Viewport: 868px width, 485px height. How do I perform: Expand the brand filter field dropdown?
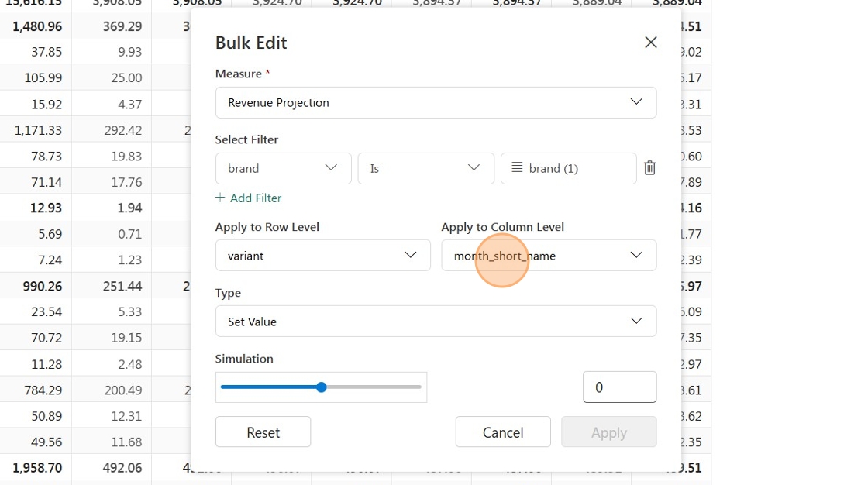pyautogui.click(x=284, y=168)
